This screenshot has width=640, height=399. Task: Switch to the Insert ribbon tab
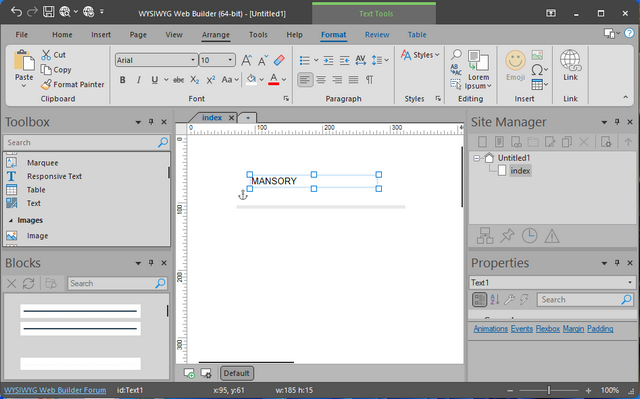click(x=101, y=35)
